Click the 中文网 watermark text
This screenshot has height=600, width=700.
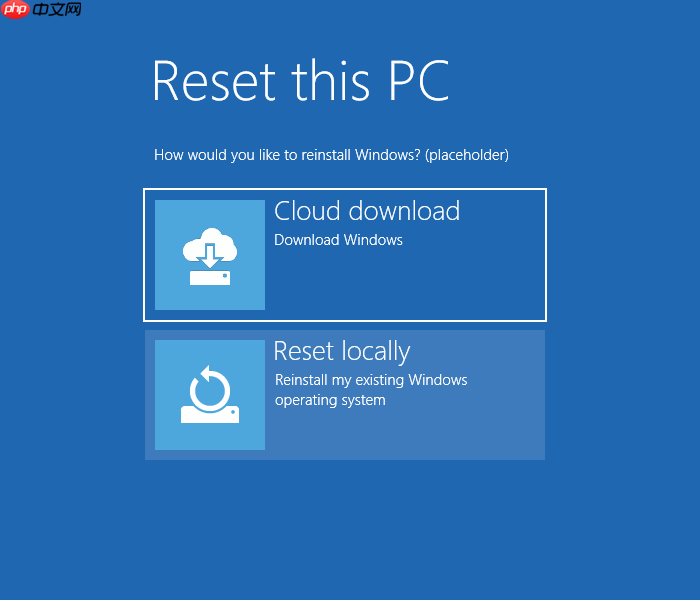coord(57,9)
